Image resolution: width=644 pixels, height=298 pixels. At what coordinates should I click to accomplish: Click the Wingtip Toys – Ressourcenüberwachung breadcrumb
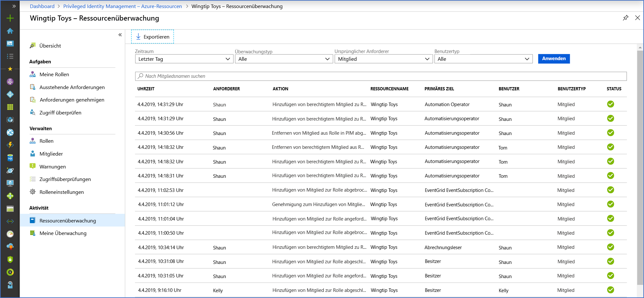[x=237, y=6]
